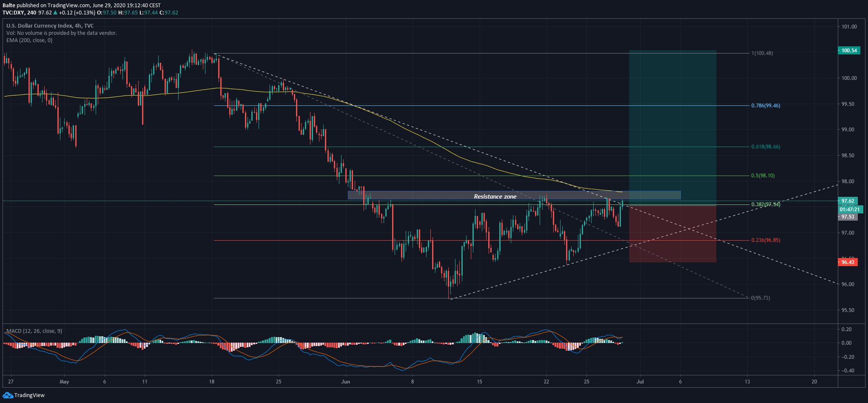The image size is (868, 403).
Task: Click the 100.54 target price tag
Action: point(848,51)
